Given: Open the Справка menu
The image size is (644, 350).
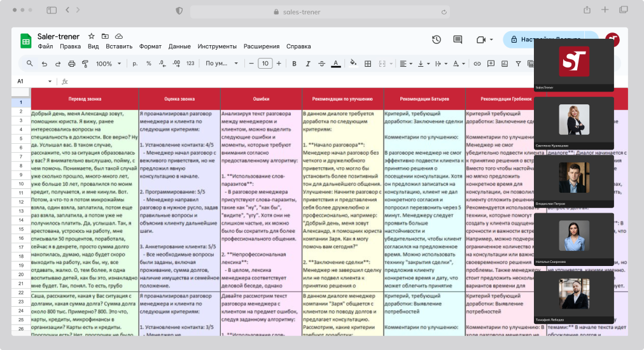Looking at the screenshot, I should coord(298,46).
